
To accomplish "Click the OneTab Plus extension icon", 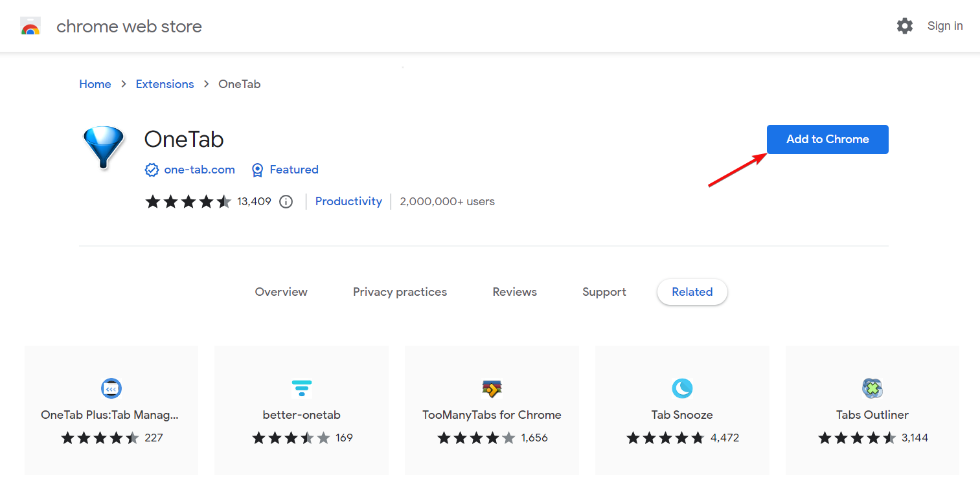I will [111, 388].
